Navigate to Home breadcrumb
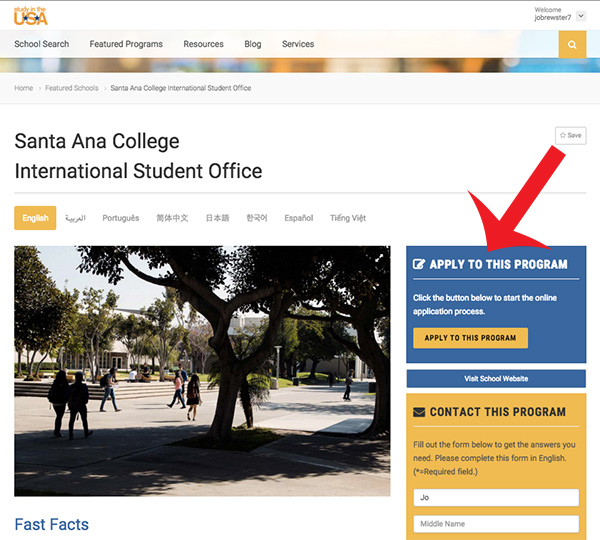Viewport: 600px width, 540px height. tap(24, 88)
